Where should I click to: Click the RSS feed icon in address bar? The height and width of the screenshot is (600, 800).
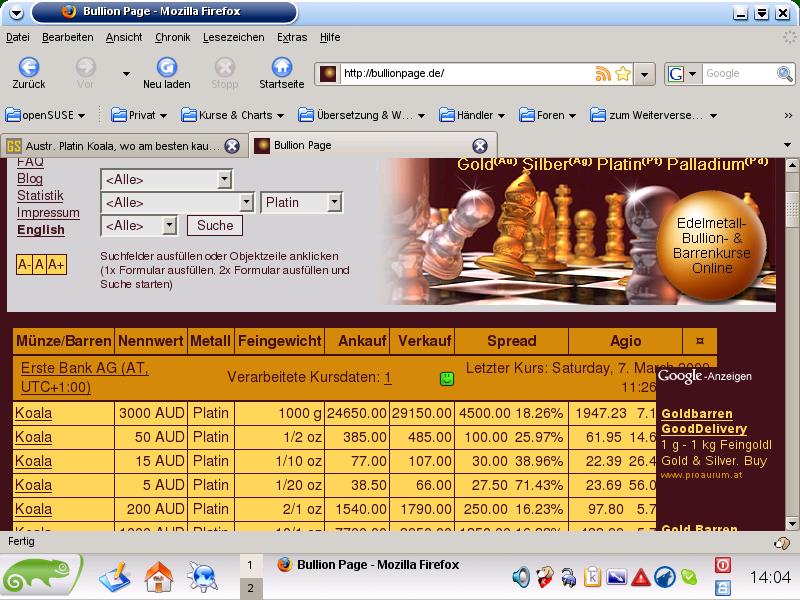(603, 74)
